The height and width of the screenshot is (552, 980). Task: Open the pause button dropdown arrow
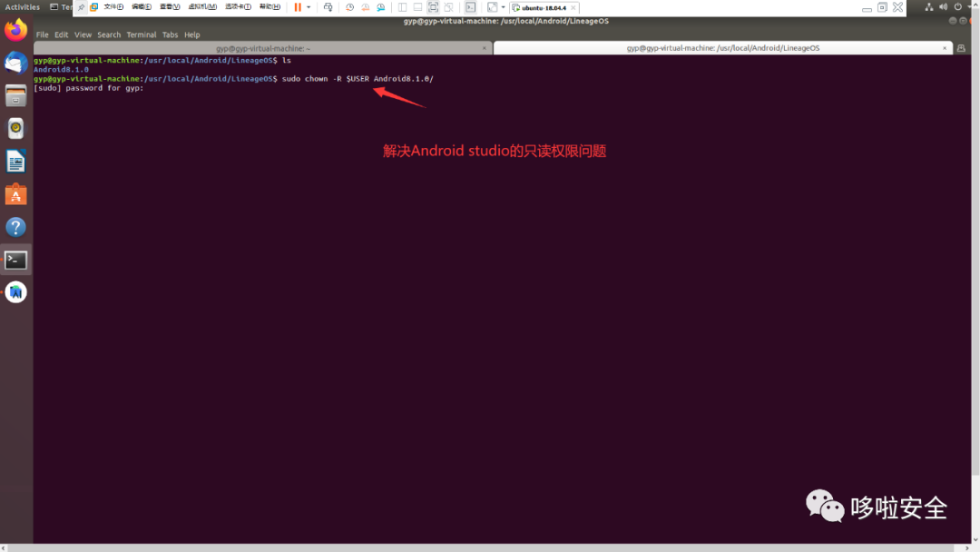[x=309, y=7]
